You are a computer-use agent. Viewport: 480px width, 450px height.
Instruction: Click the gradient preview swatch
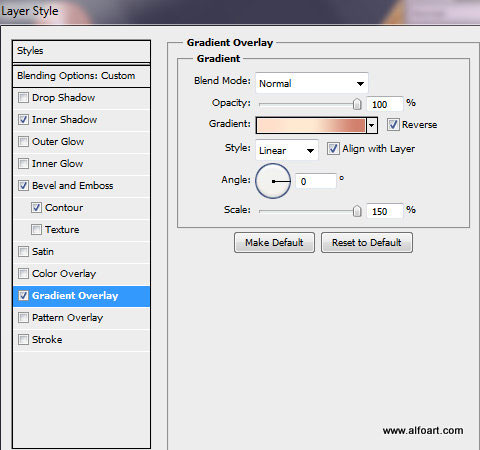coord(311,125)
